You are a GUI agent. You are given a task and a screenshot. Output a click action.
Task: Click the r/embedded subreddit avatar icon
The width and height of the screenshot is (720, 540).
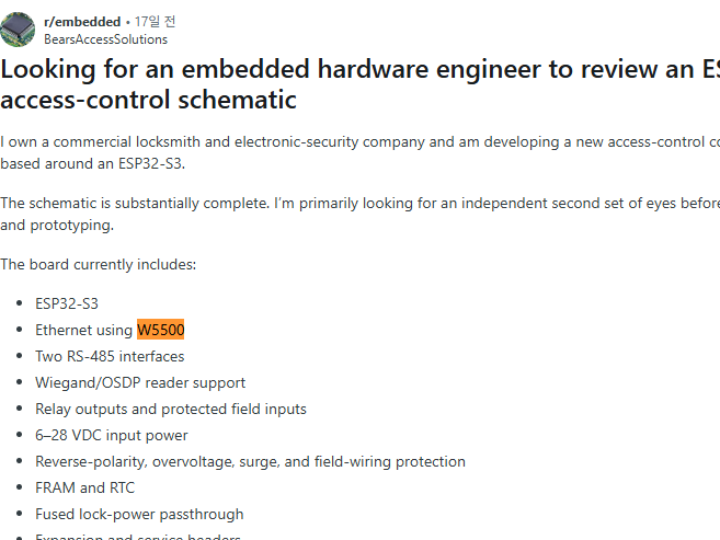coord(17,29)
